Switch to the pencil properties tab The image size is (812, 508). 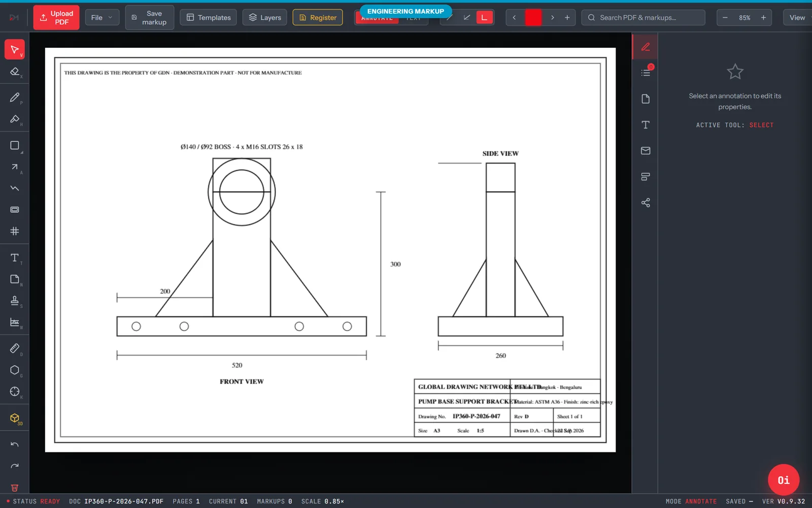point(646,47)
